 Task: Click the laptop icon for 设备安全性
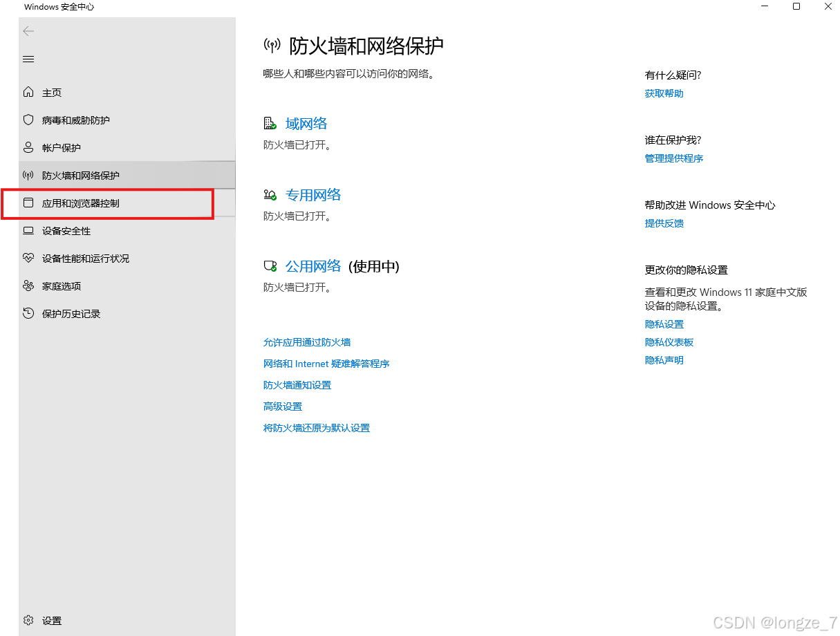[x=28, y=230]
